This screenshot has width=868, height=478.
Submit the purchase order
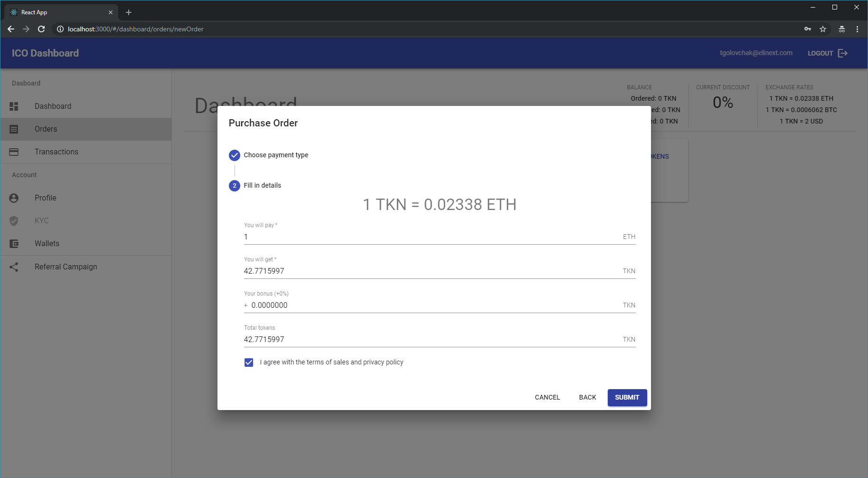[x=627, y=398]
